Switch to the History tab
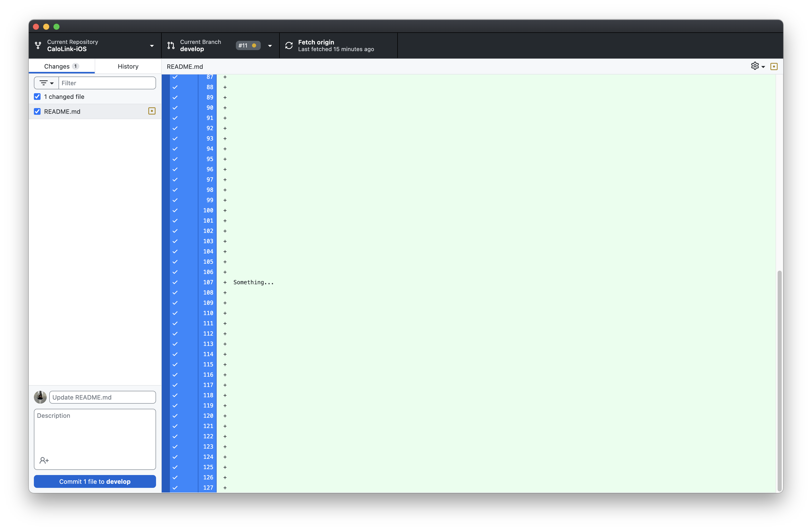The image size is (812, 531). [x=128, y=66]
